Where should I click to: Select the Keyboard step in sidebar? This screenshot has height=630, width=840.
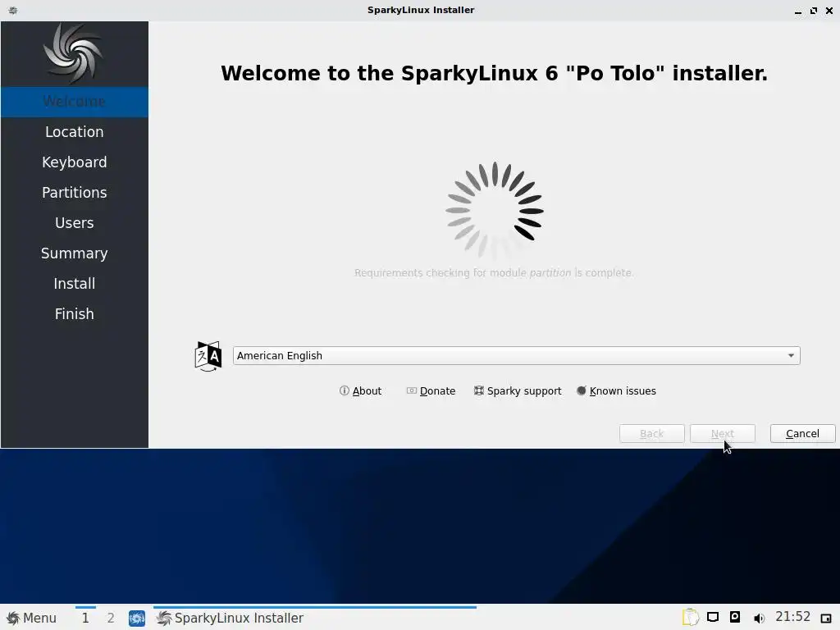click(x=75, y=162)
